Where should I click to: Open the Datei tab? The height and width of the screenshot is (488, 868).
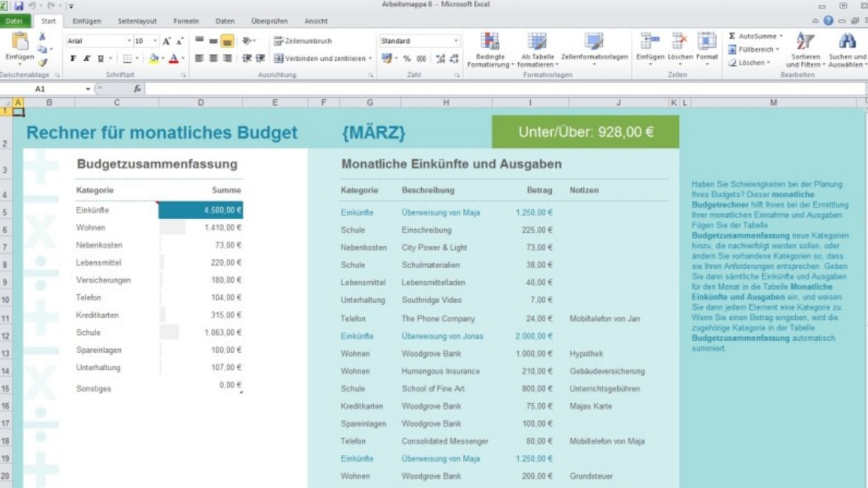click(x=14, y=21)
